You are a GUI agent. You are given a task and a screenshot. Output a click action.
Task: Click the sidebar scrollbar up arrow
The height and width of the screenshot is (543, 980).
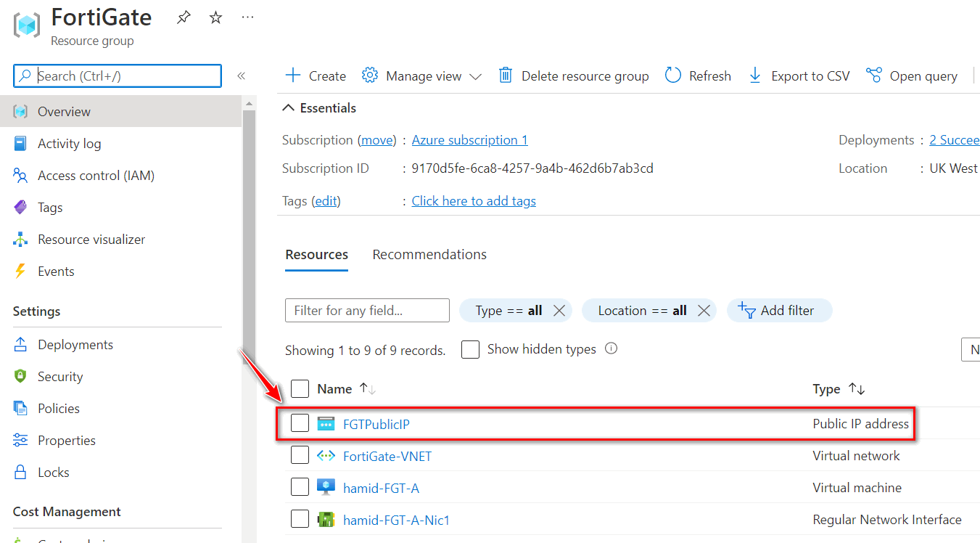250,102
